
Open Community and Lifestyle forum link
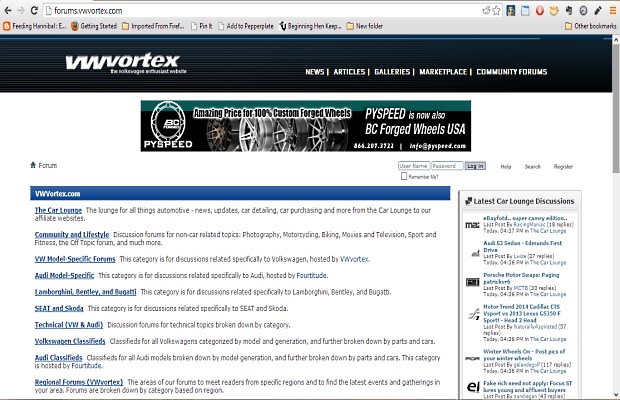click(72, 234)
